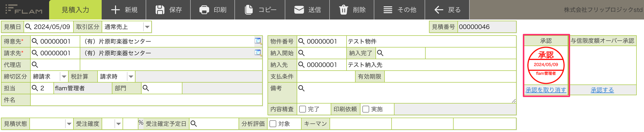The image size is (644, 132).
Task: Click the first キーマン input field
Action: click(x=360, y=124)
